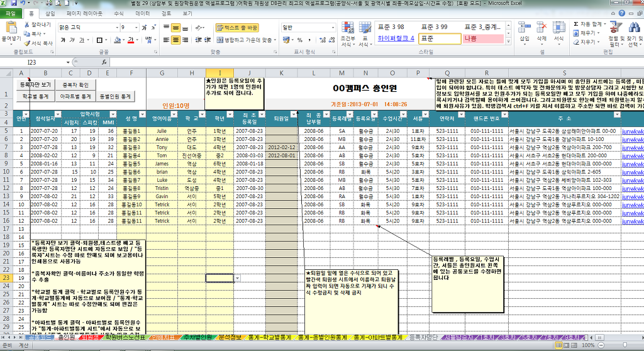Click the 아파트별 통계 button
644x351 pixels.
click(x=74, y=97)
